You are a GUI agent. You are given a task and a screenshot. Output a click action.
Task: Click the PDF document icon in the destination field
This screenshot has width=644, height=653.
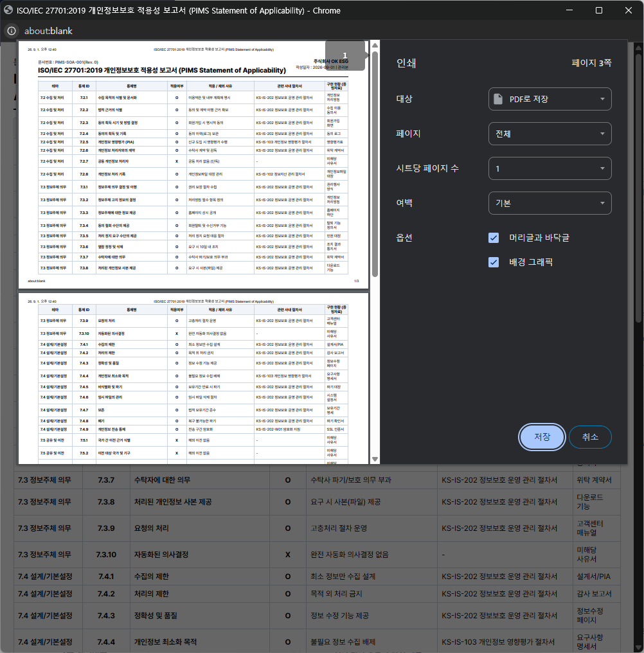(x=498, y=99)
